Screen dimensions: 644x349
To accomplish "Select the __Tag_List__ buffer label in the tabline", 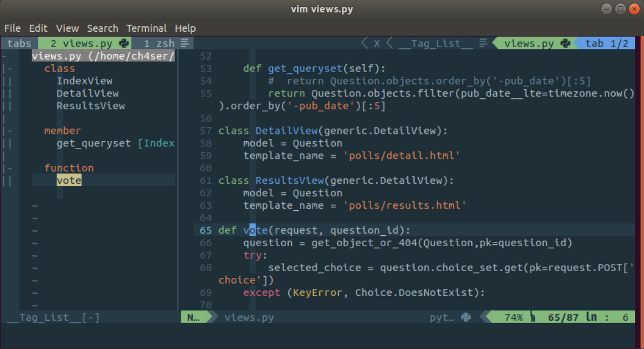I will [436, 44].
